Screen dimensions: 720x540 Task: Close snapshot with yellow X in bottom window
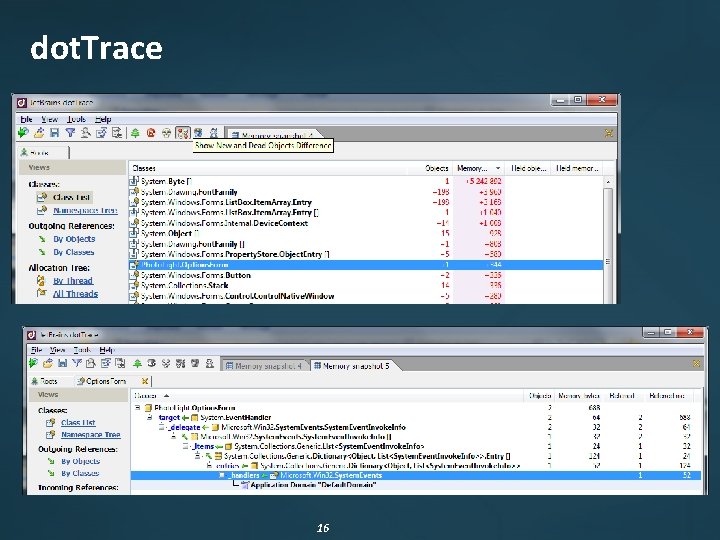(x=696, y=364)
